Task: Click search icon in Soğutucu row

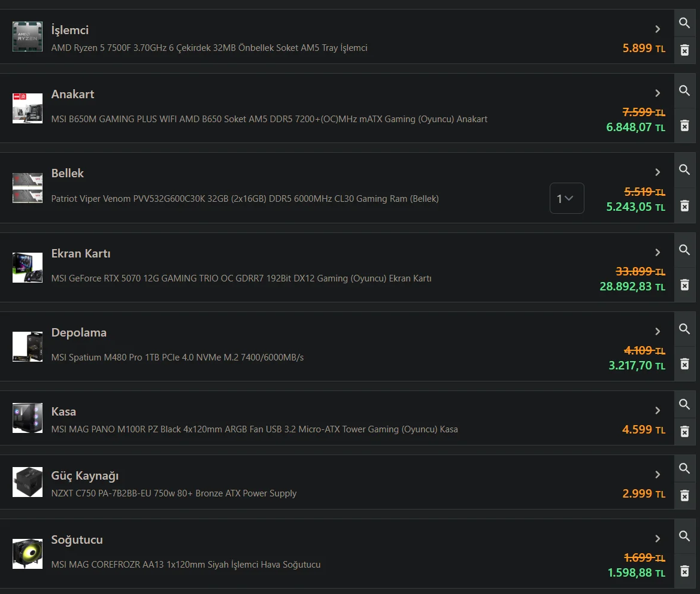Action: click(x=684, y=536)
